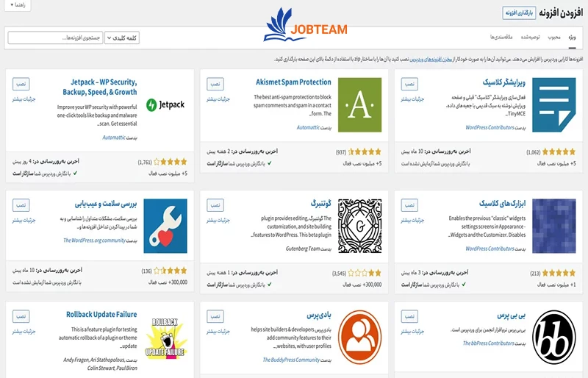This screenshot has width=588, height=378.
Task: Click the bbPress plugin icon
Action: (554, 337)
